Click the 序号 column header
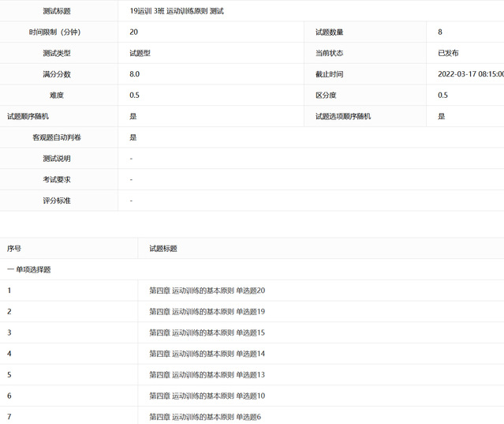The width and height of the screenshot is (504, 424). click(14, 249)
